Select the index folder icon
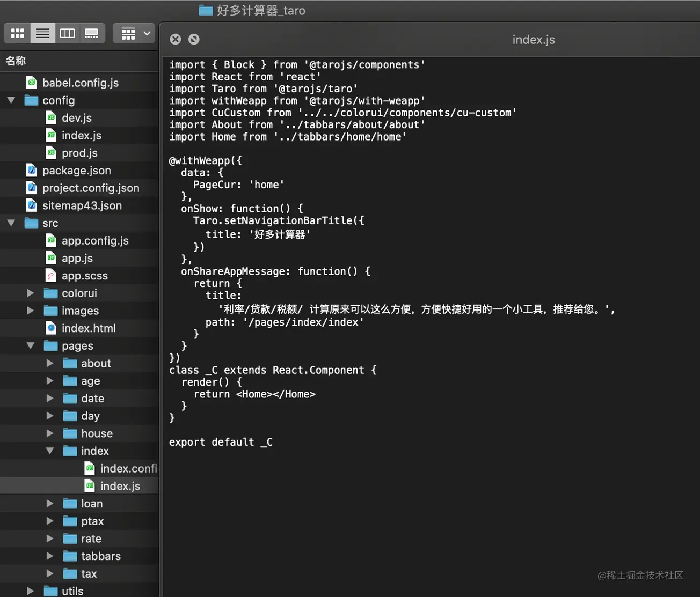 70,451
